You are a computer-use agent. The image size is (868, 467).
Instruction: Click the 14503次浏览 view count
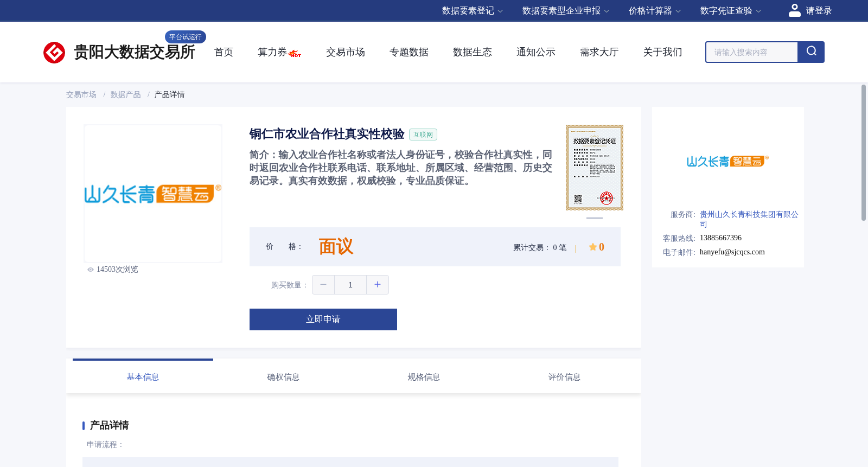click(117, 270)
